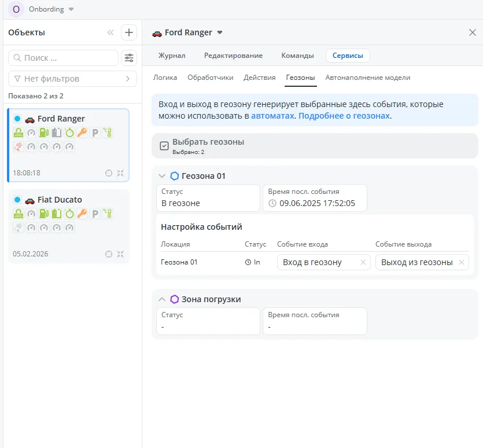Click the add object plus icon
Screen dimensions: 483x448
pyautogui.click(x=129, y=32)
